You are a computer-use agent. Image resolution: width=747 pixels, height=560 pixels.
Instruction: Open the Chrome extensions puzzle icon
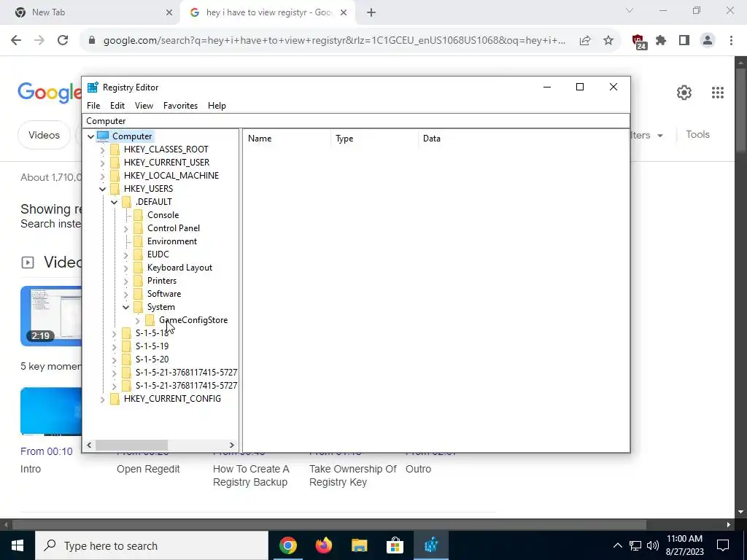[x=661, y=41]
